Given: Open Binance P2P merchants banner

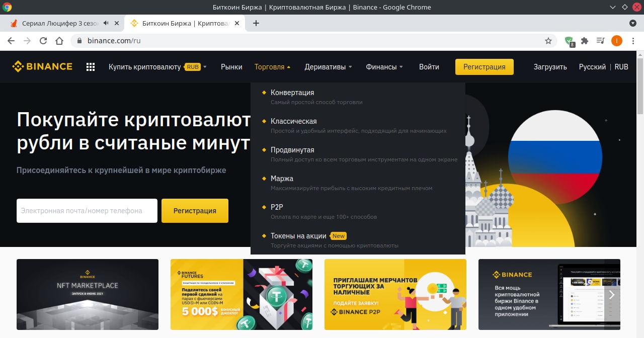Looking at the screenshot, I should [395, 294].
